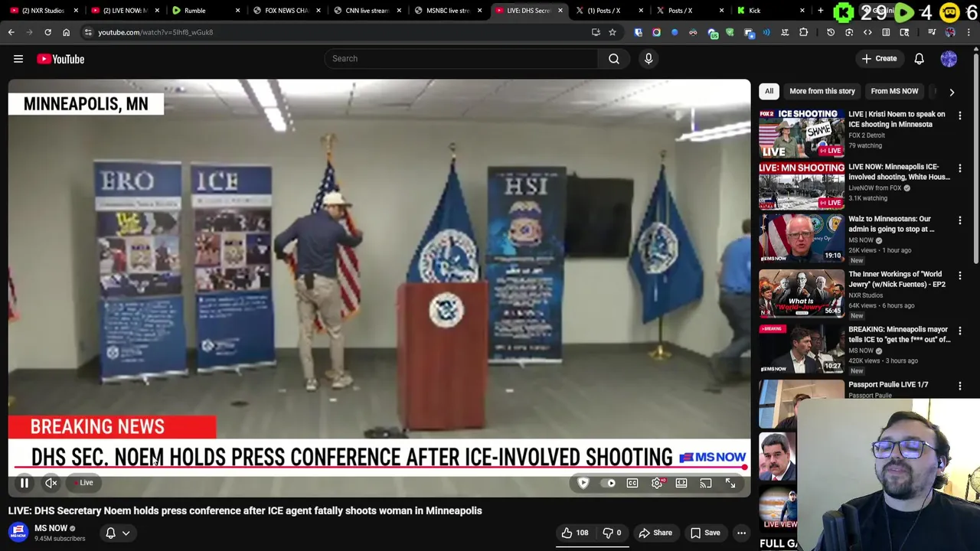Image resolution: width=980 pixels, height=551 pixels.
Task: Open options for LIVE NOW Minneapolis video
Action: pyautogui.click(x=960, y=168)
